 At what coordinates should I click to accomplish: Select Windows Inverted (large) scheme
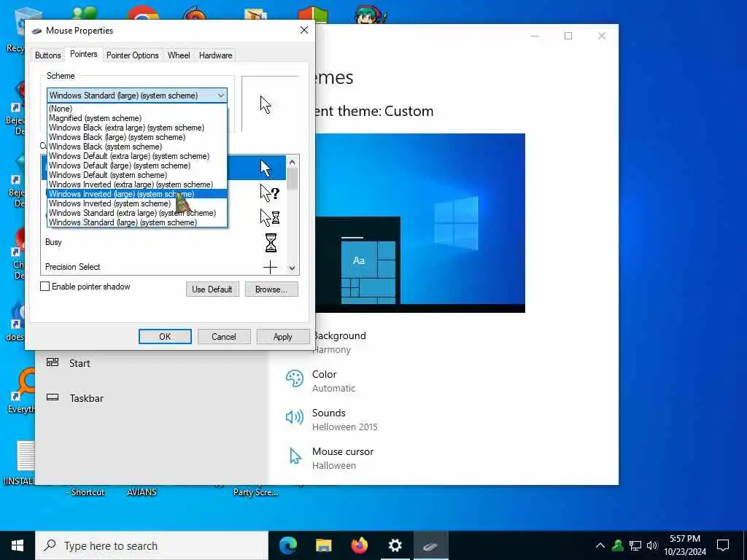pos(137,194)
